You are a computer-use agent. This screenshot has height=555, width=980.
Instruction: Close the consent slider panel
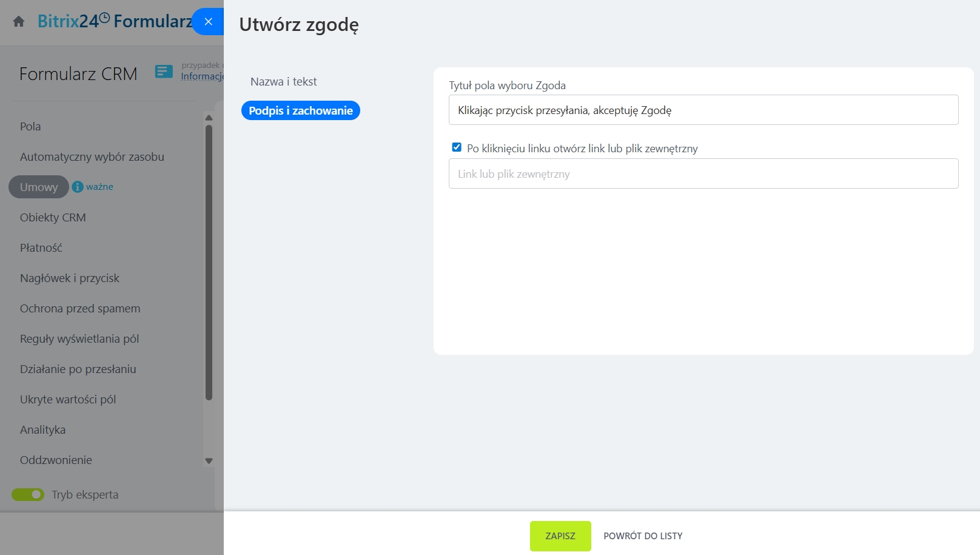[208, 22]
